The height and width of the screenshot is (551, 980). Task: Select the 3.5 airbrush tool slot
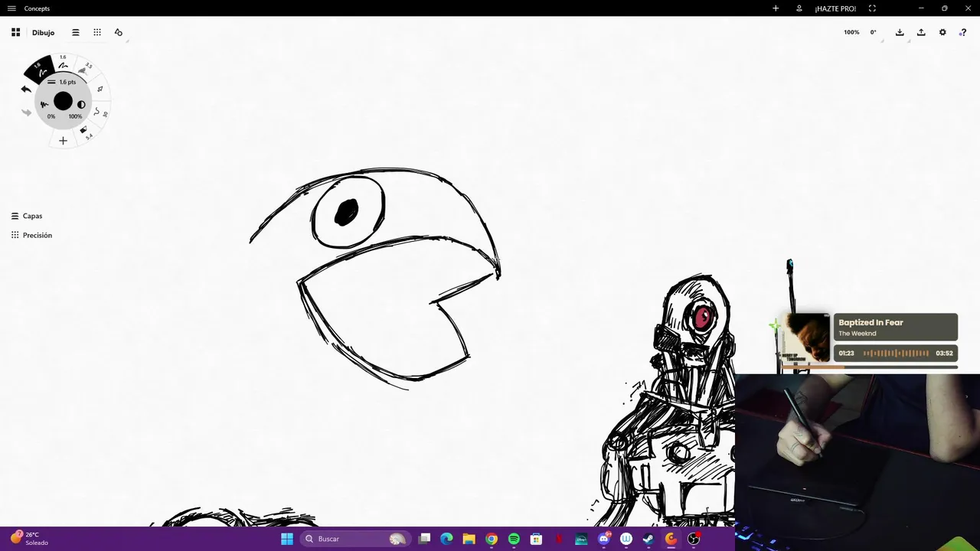(x=84, y=70)
